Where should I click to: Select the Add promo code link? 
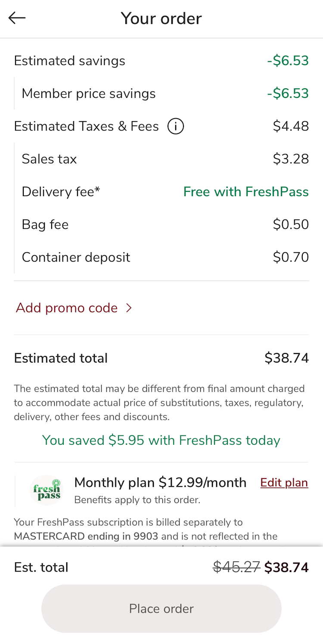67,308
